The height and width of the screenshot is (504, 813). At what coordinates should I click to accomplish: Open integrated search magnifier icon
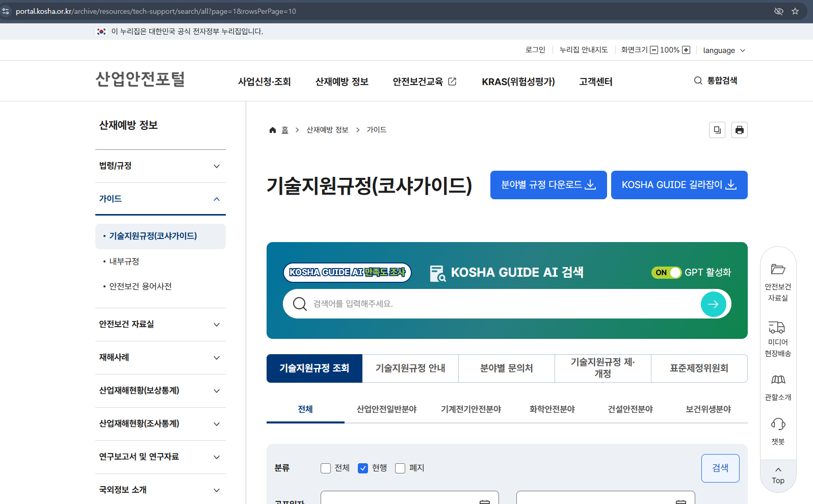point(698,81)
